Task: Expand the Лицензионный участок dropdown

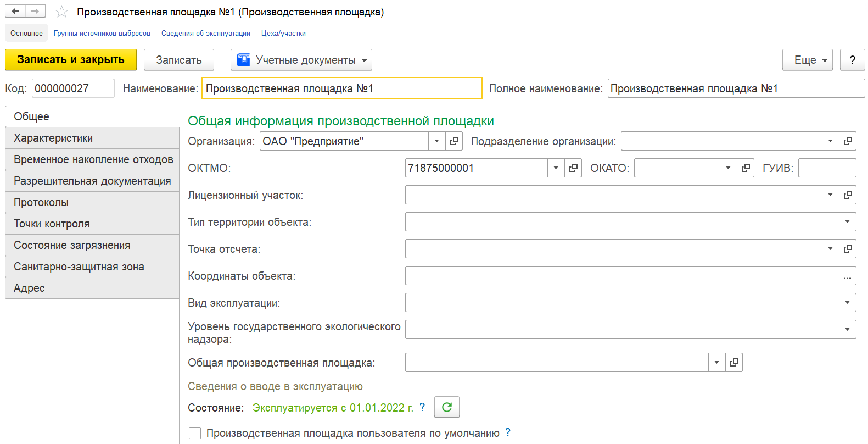Action: pos(830,195)
